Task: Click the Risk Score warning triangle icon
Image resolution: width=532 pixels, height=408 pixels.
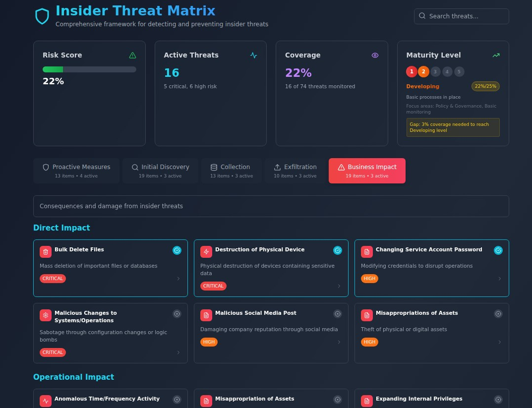Action: (x=132, y=56)
